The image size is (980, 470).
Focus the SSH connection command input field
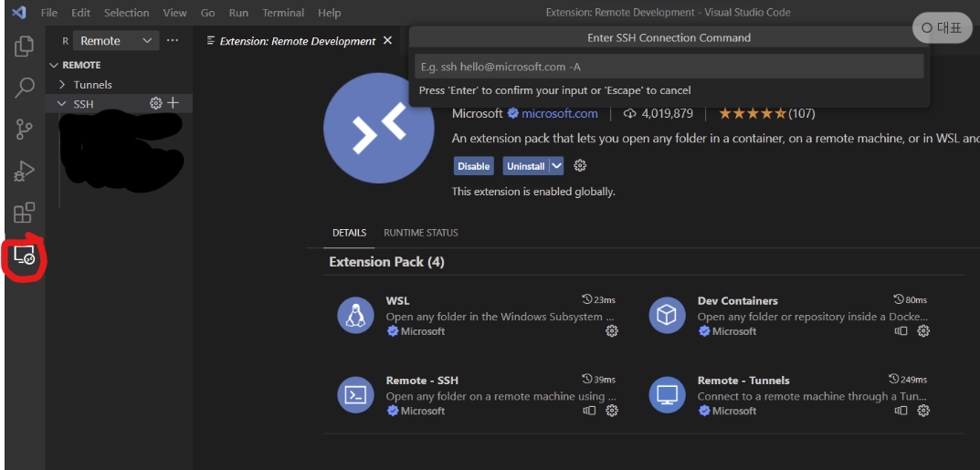point(669,67)
